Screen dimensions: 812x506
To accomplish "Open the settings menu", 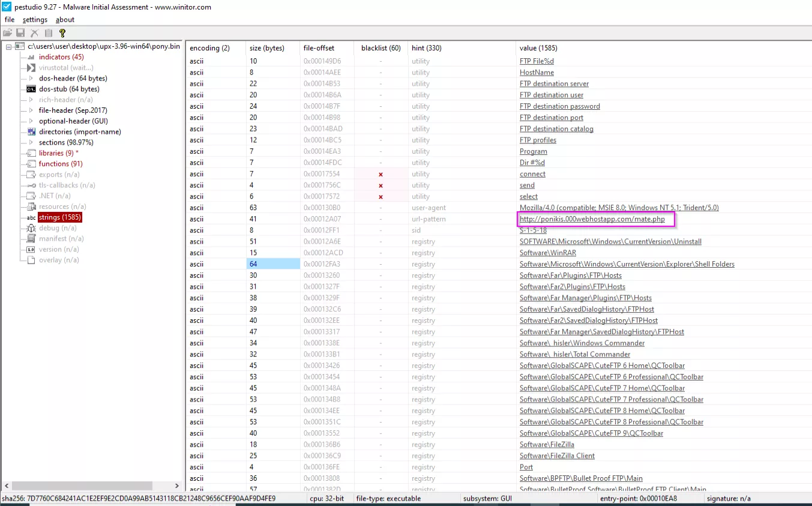I will 35,20.
